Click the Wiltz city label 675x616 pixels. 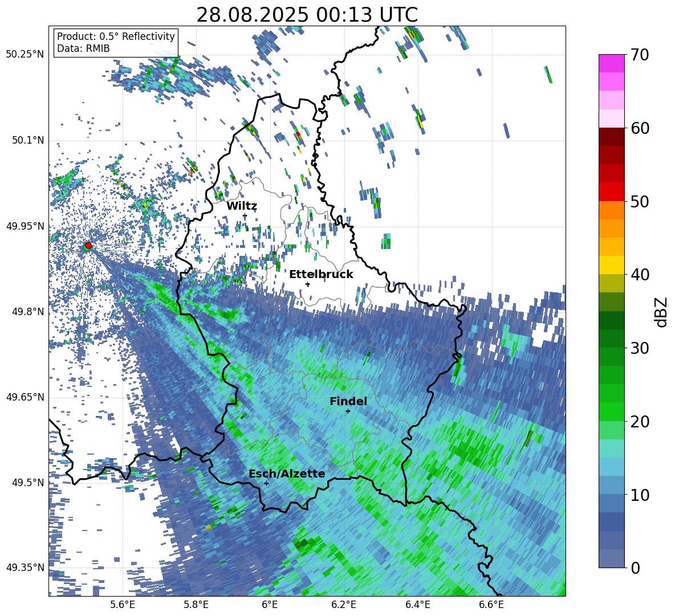coord(242,206)
